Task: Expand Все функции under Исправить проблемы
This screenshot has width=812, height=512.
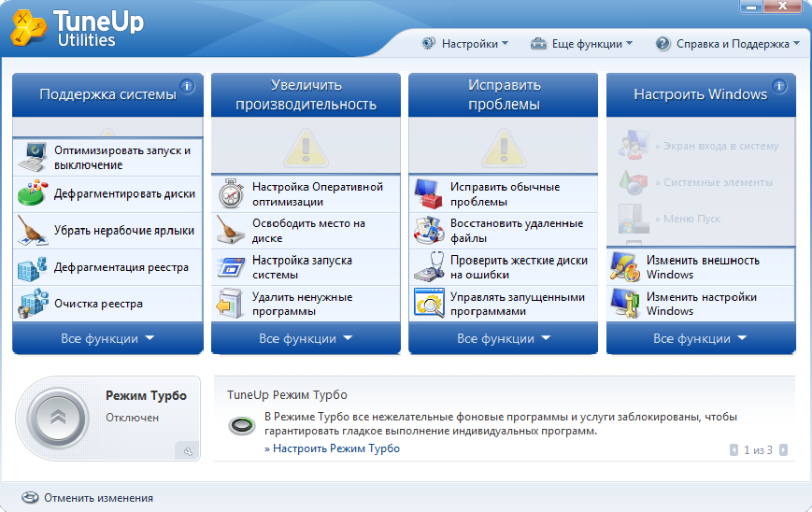Action: coord(504,338)
